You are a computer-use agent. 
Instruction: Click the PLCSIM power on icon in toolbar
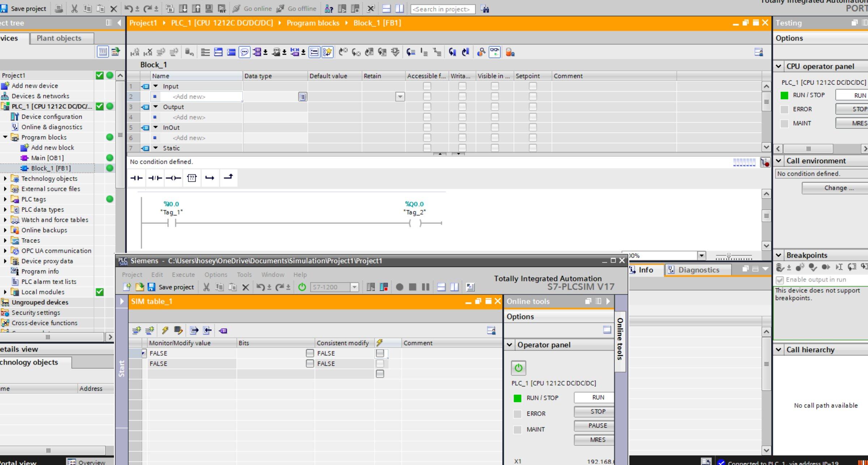tap(302, 287)
